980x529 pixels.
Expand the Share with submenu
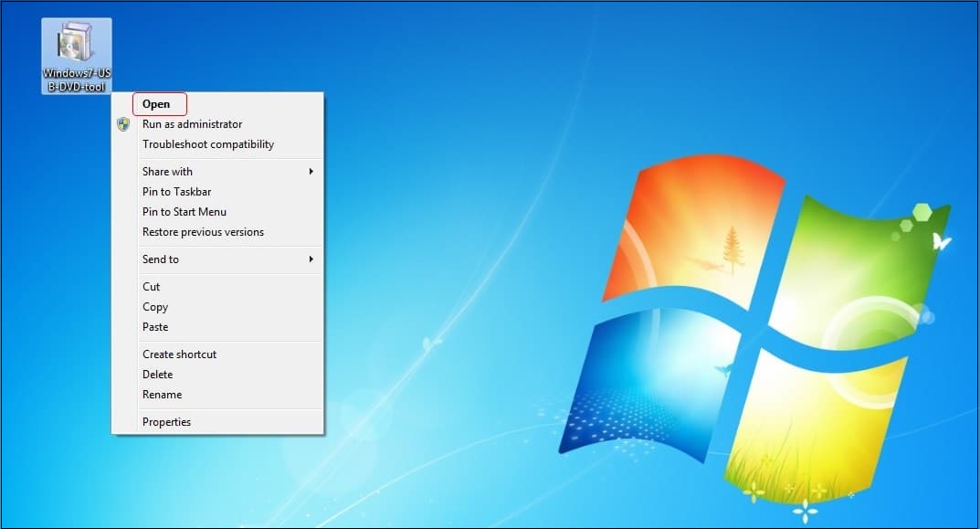(x=217, y=172)
